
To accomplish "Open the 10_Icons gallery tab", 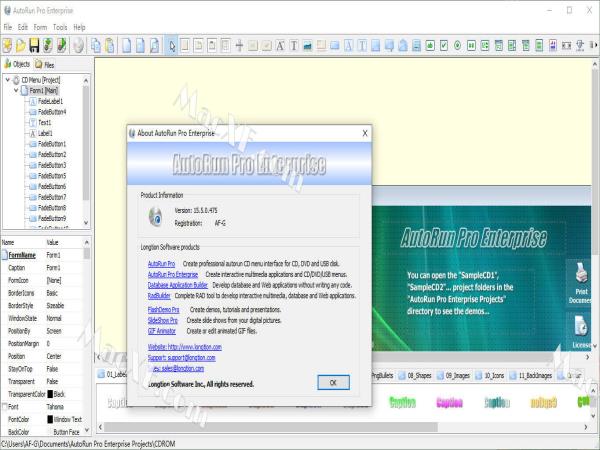I will [x=490, y=375].
